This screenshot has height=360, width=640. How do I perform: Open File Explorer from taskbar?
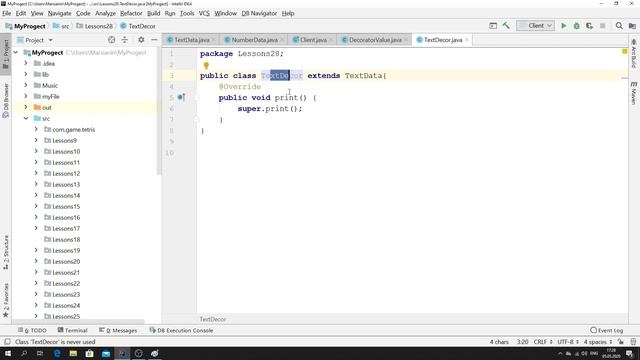pos(73,353)
